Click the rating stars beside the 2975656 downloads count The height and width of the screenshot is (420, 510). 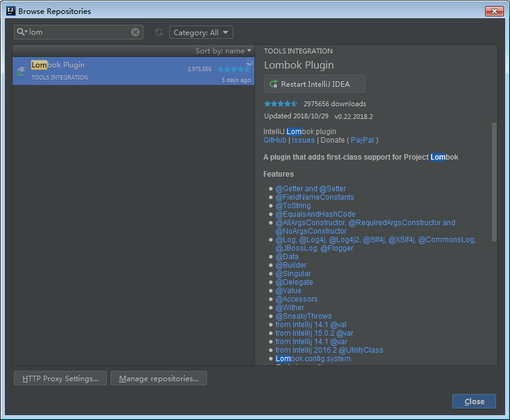coord(280,104)
